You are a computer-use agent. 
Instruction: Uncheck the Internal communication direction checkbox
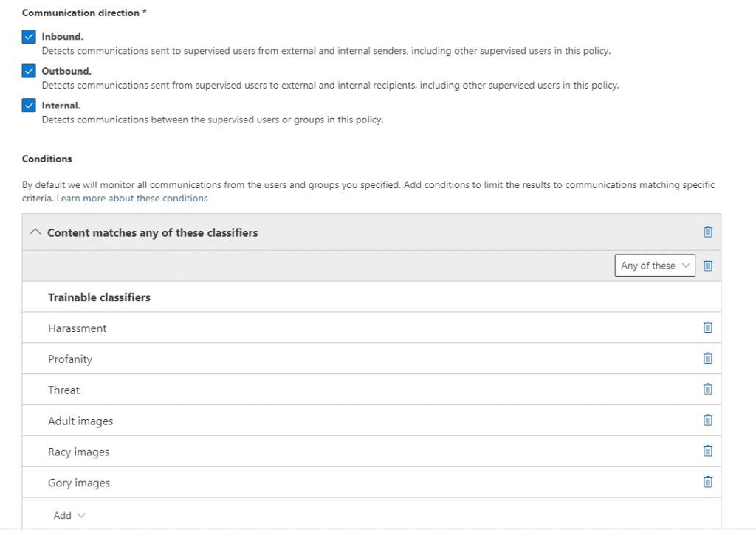coord(29,105)
